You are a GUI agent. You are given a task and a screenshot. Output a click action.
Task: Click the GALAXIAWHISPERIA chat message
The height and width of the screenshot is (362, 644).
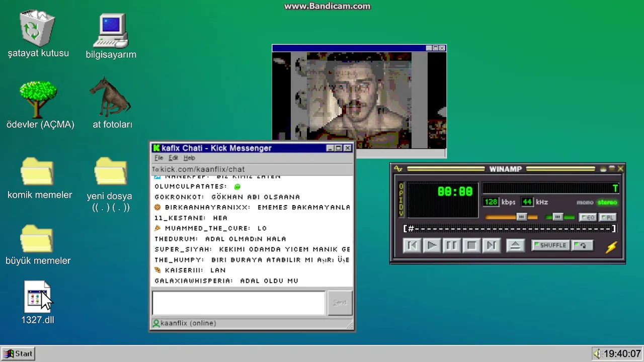[x=226, y=281]
